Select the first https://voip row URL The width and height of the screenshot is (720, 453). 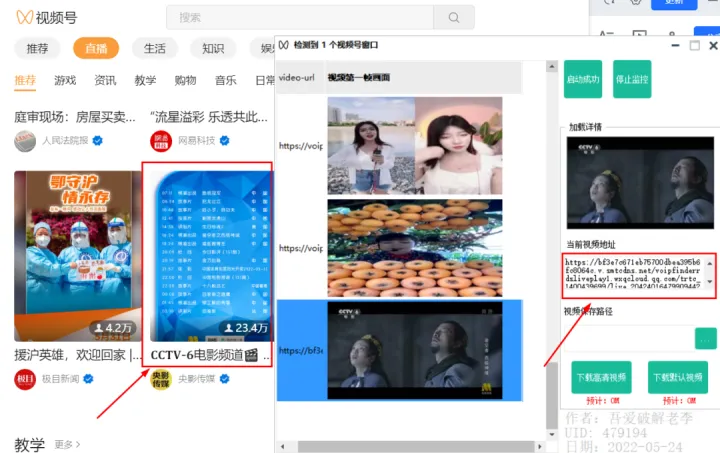pos(301,146)
